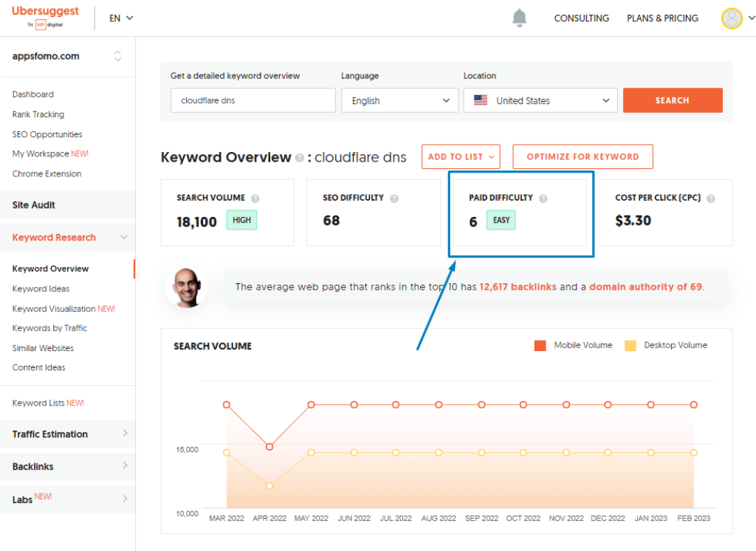
Task: Click the 12,617 backlinks link
Action: point(518,287)
